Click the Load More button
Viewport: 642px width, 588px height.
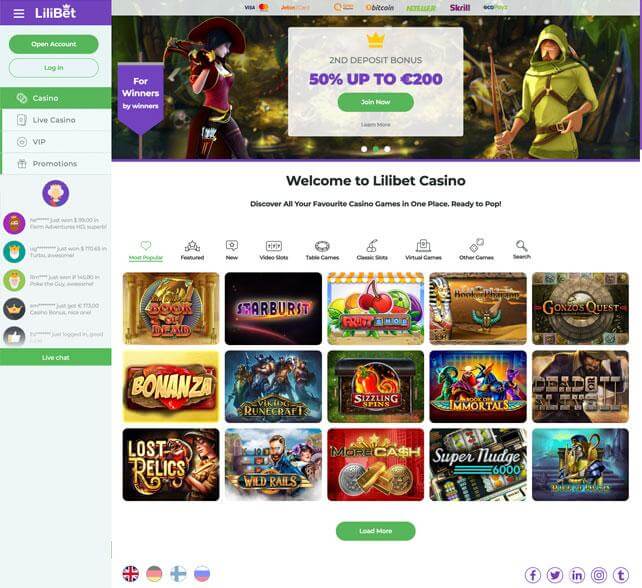click(375, 531)
